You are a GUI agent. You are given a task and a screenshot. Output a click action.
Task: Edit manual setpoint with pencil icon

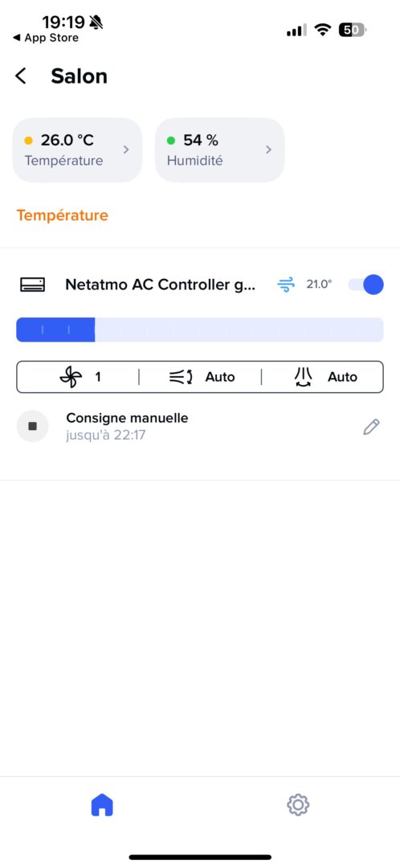coord(371,427)
